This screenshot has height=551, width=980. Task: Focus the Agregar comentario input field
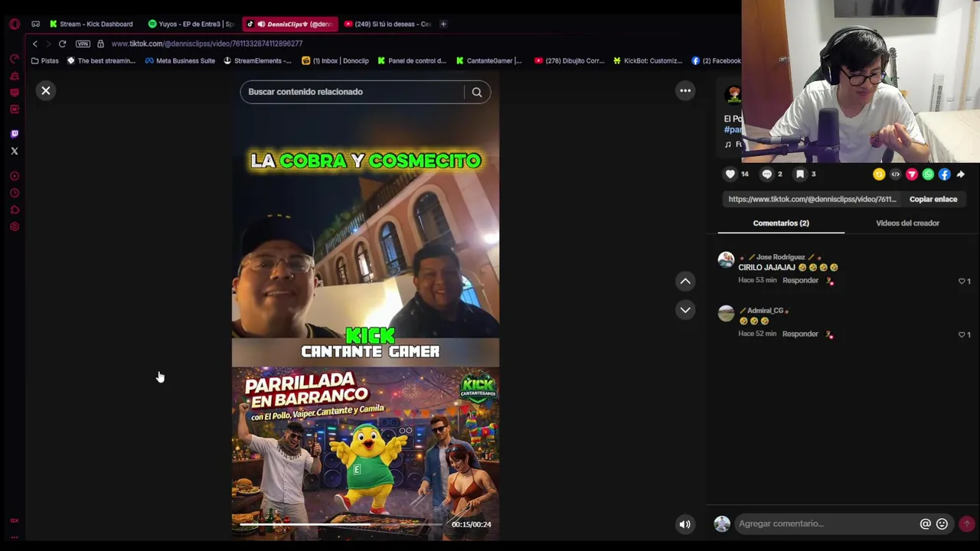(827, 523)
